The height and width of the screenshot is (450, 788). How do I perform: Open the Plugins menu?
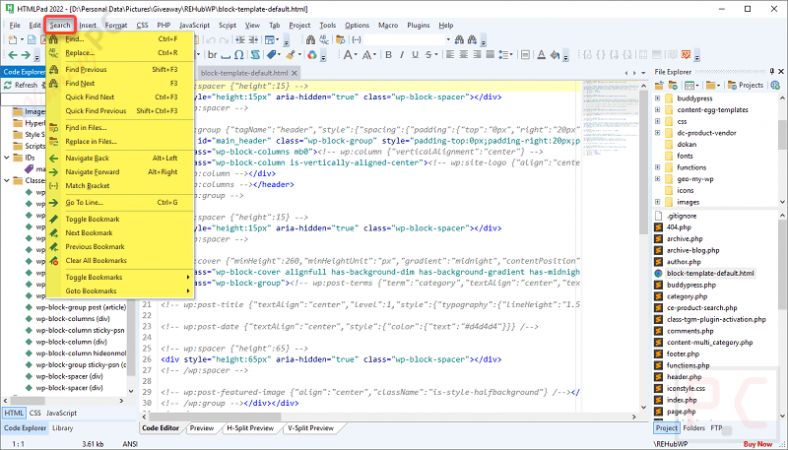point(418,25)
